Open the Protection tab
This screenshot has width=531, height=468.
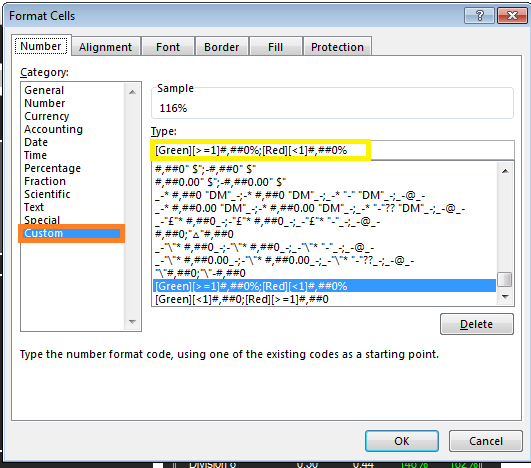[337, 47]
